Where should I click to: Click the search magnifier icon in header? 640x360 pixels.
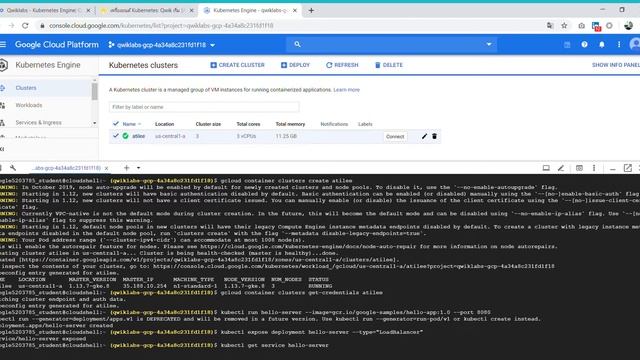click(x=297, y=44)
